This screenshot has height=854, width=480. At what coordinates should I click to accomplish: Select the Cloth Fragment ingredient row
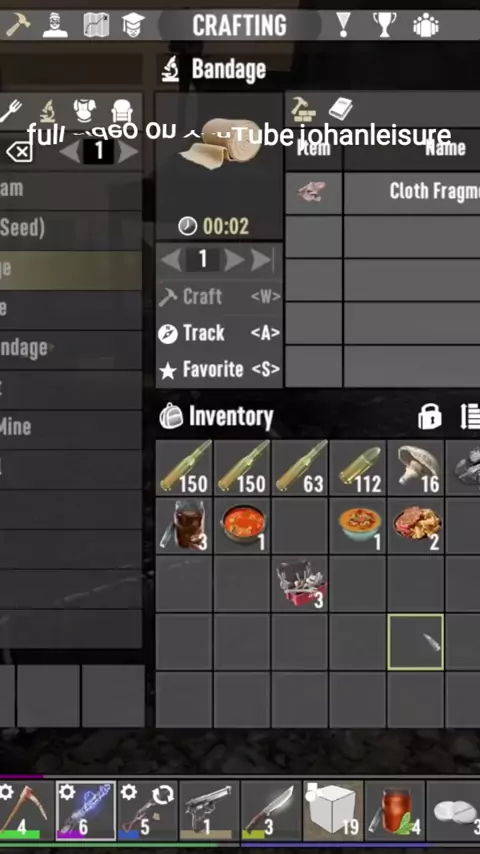tap(382, 192)
